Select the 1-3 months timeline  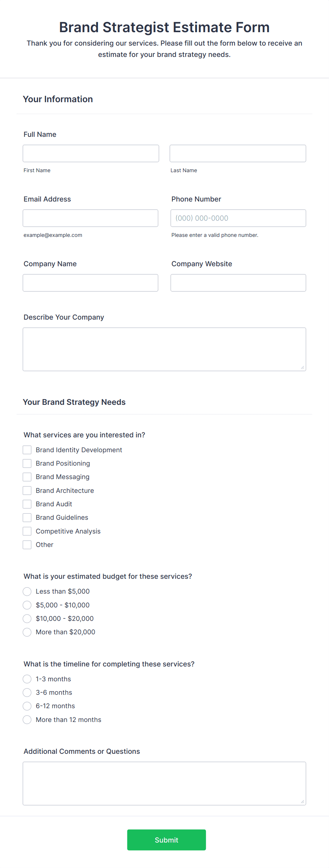click(27, 679)
